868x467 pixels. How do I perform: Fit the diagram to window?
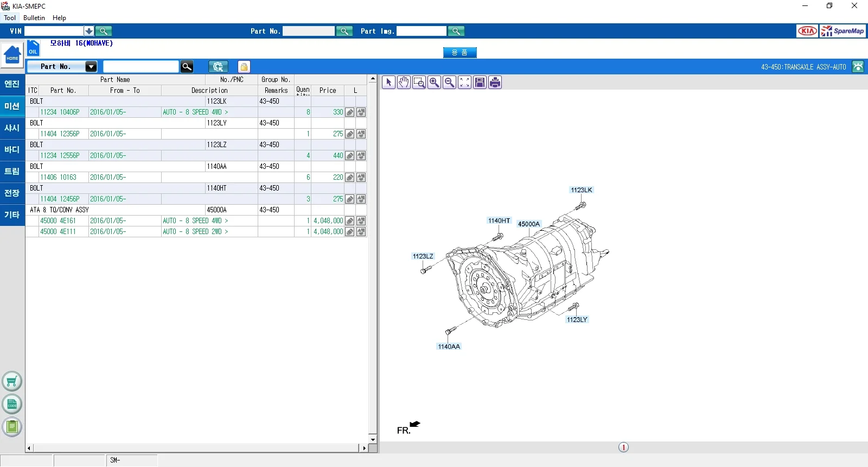(x=464, y=82)
